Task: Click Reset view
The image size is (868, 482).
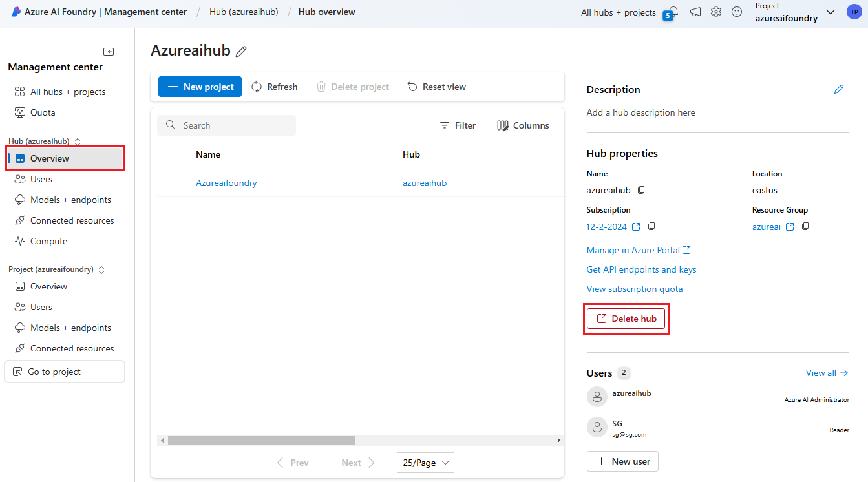Action: click(436, 87)
